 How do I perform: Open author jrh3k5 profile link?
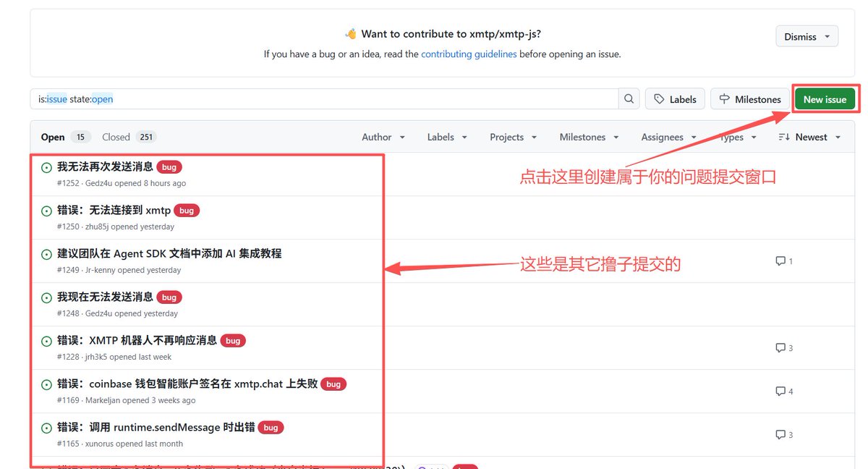(x=96, y=357)
